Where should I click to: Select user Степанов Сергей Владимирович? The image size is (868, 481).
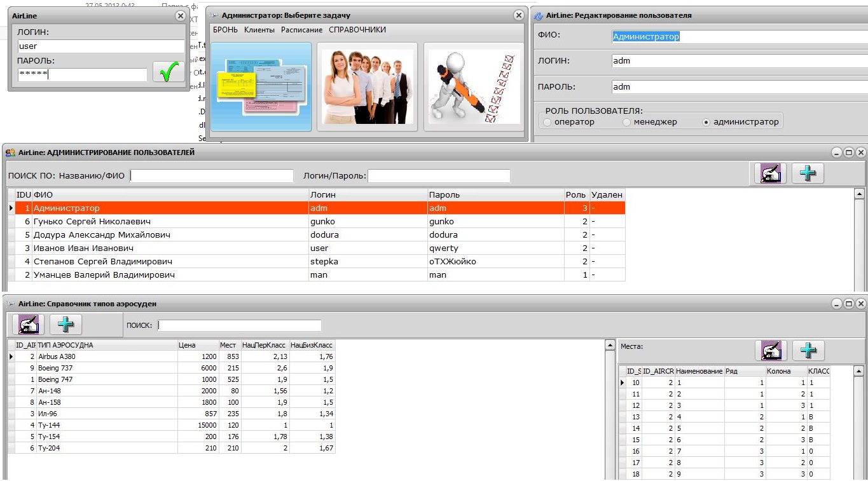click(316, 261)
